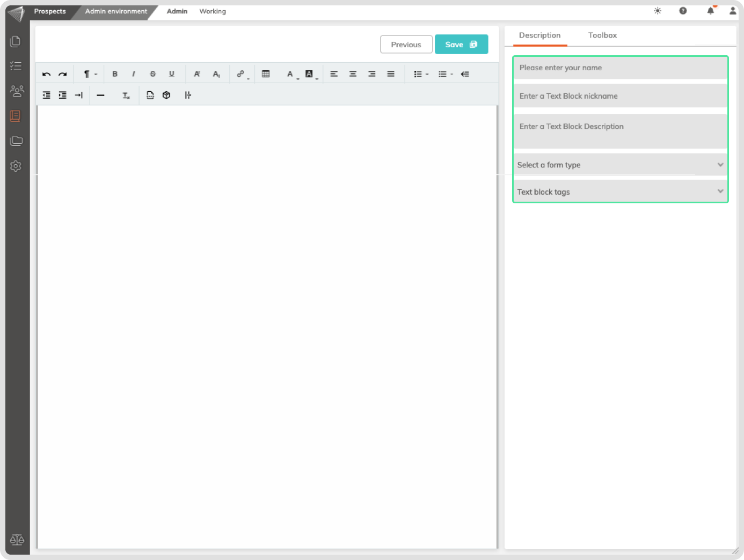The height and width of the screenshot is (560, 744).
Task: Toggle bold formatting
Action: [x=115, y=74]
